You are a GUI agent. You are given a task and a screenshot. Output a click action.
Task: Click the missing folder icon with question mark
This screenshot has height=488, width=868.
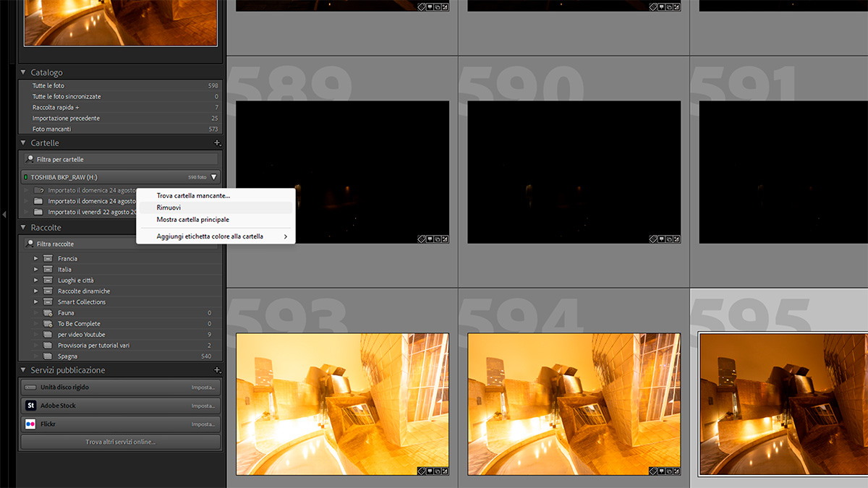tap(39, 190)
